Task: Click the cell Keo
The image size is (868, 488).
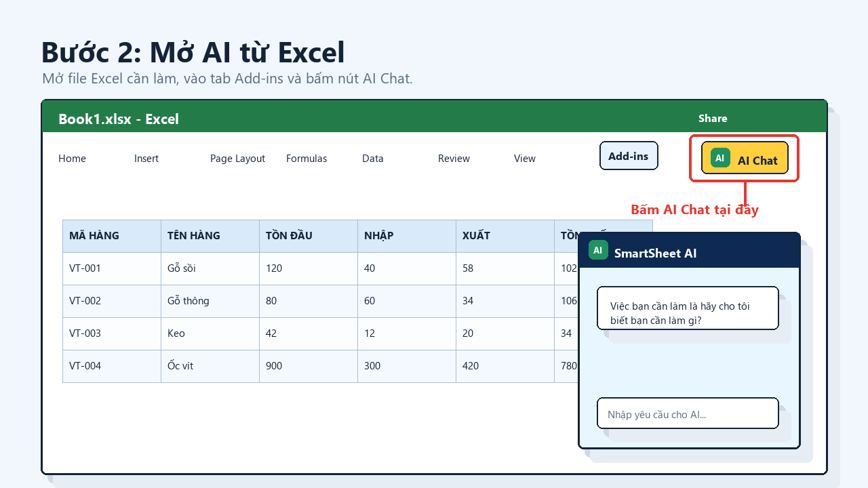Action: (x=210, y=333)
